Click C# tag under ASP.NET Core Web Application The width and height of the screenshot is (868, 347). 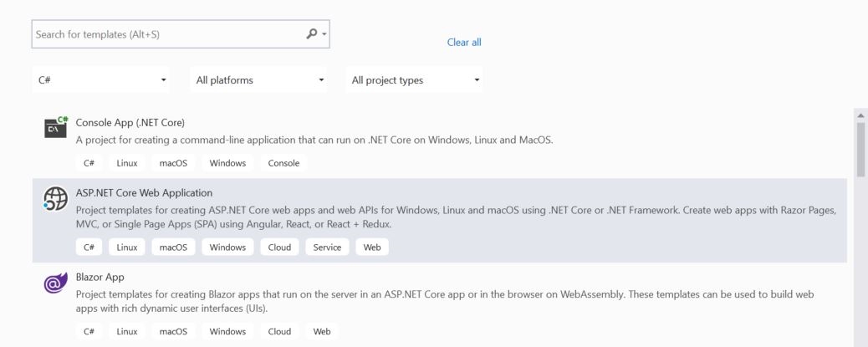tap(89, 247)
